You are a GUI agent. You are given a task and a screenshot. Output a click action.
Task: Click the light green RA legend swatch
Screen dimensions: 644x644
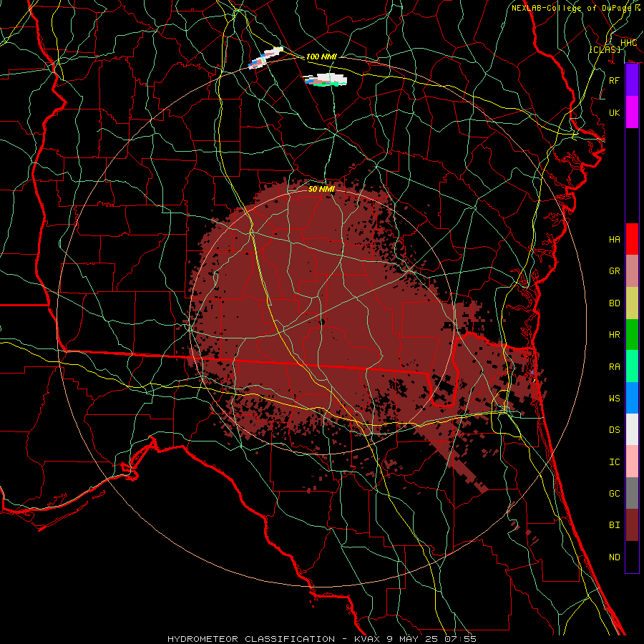[x=632, y=366]
